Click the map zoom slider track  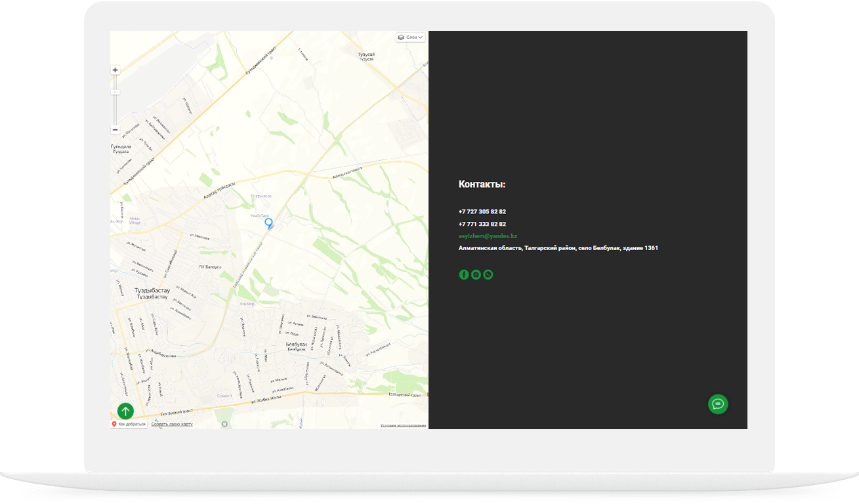pos(115,100)
